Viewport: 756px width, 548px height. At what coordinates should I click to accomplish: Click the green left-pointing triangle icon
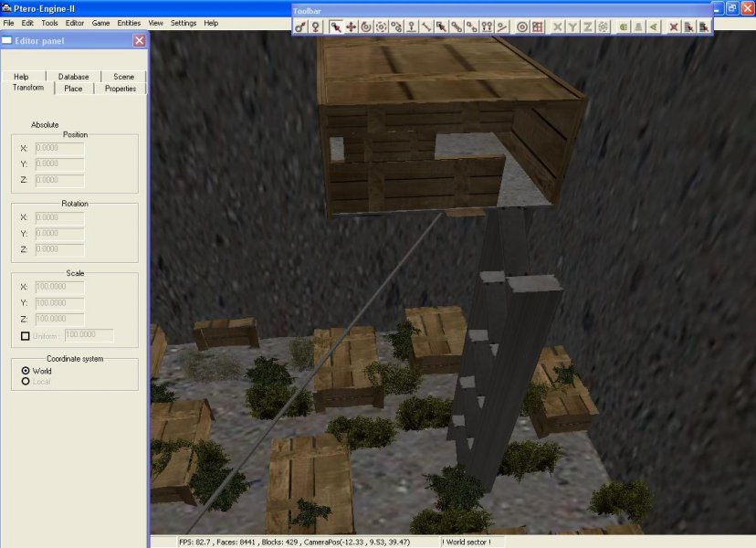(x=654, y=27)
